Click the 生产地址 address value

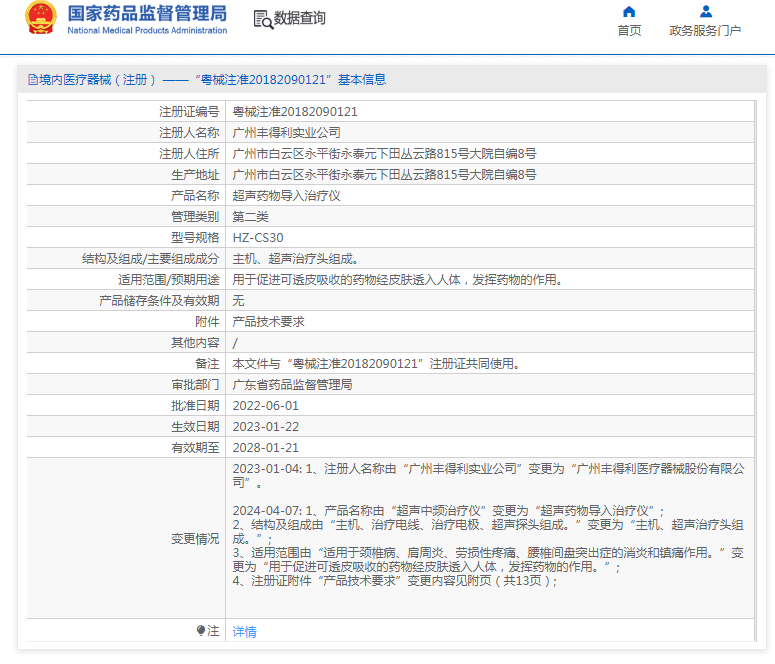click(x=385, y=175)
